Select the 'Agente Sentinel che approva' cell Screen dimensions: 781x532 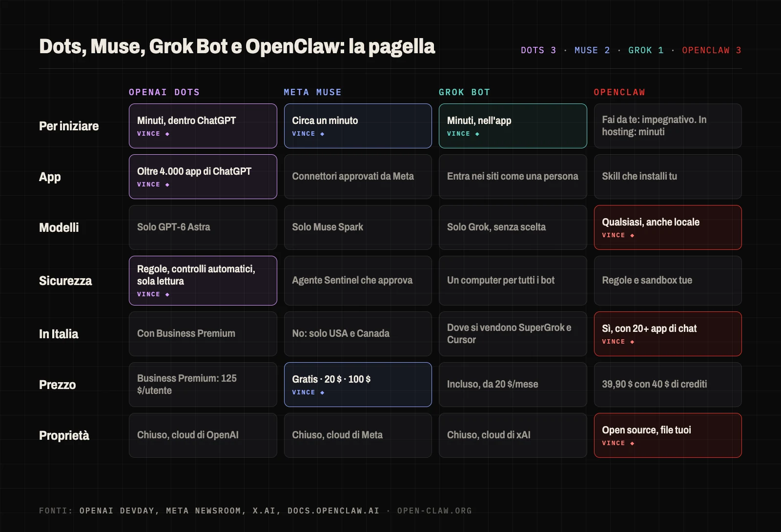click(x=358, y=281)
